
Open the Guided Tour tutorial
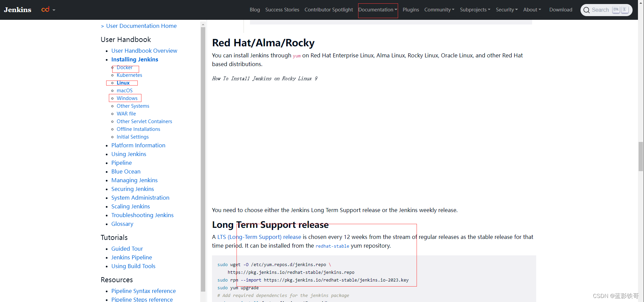(127, 249)
